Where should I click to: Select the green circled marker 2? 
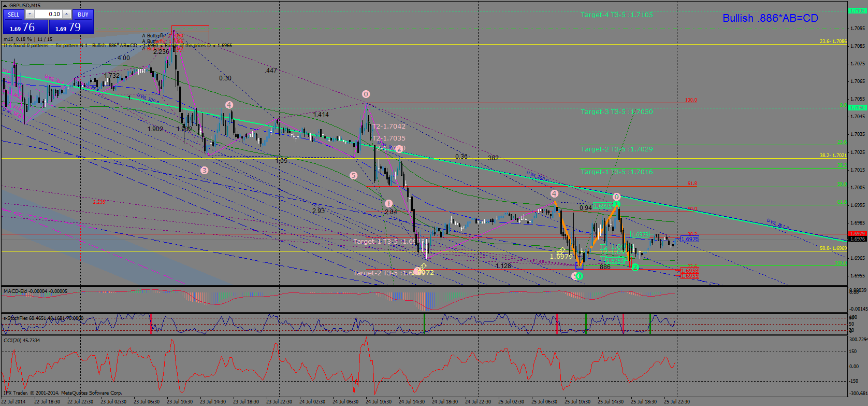point(635,267)
